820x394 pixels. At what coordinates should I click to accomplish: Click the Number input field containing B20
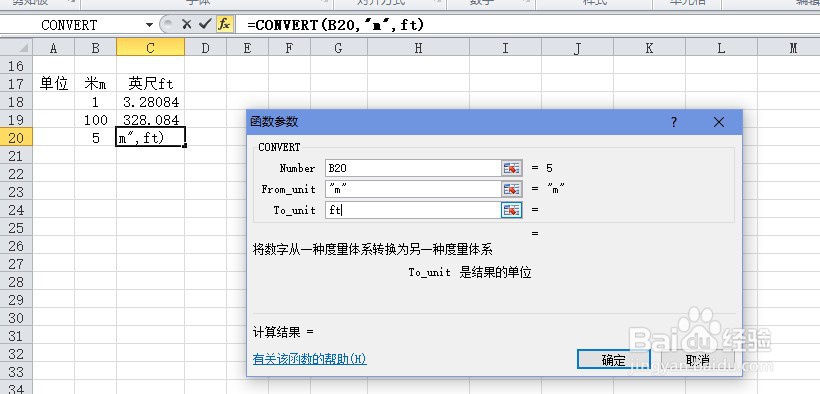(413, 168)
